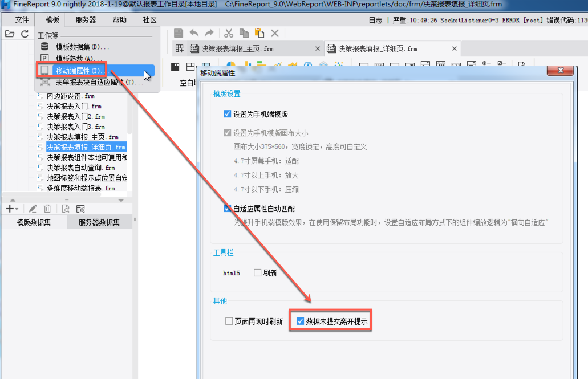Select 决策报表填报_主页.frm in file tree
This screenshot has width=588, height=379.
click(83, 137)
